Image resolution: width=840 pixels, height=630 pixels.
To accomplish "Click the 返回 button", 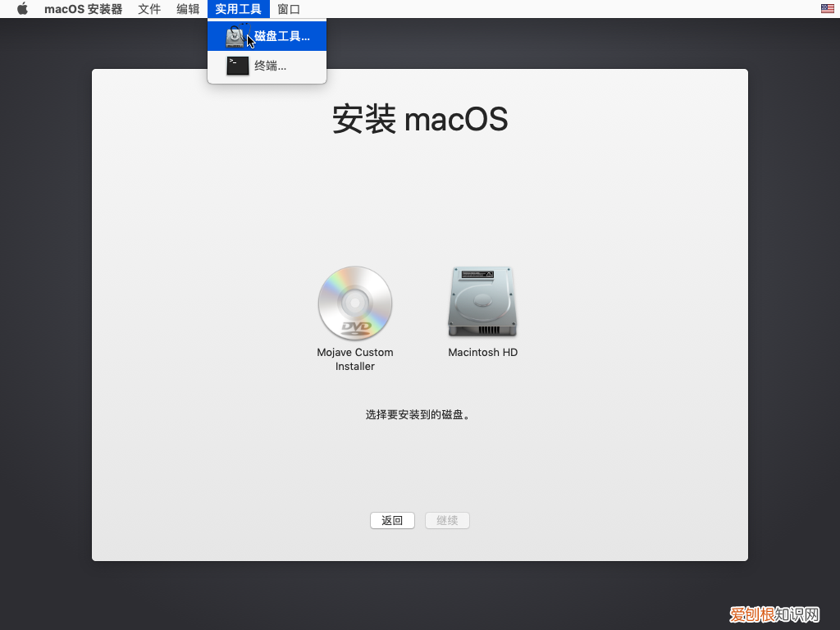I will 392,520.
